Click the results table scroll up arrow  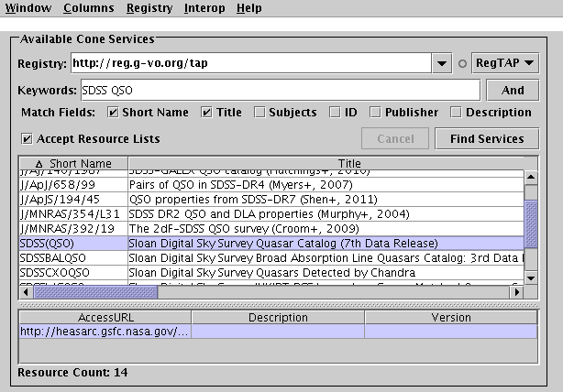point(530,177)
